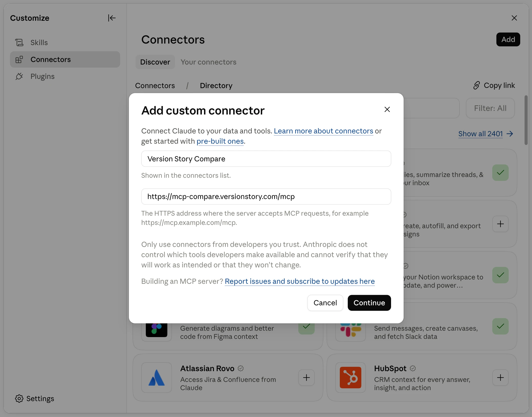Click the Atlassian Rovo logo
The width and height of the screenshot is (532, 417).
point(156,378)
